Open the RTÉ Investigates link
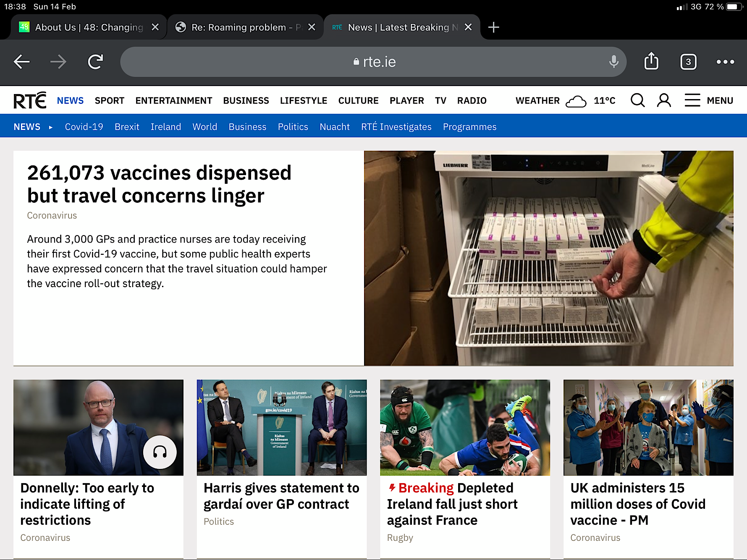 pyautogui.click(x=396, y=127)
